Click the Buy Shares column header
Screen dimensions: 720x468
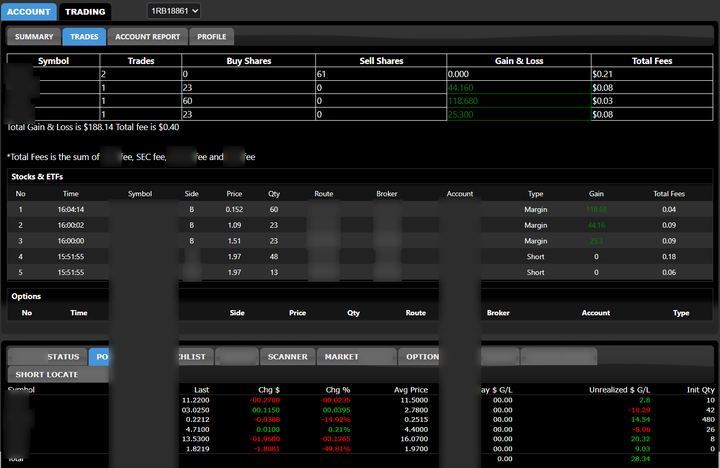[x=249, y=61]
